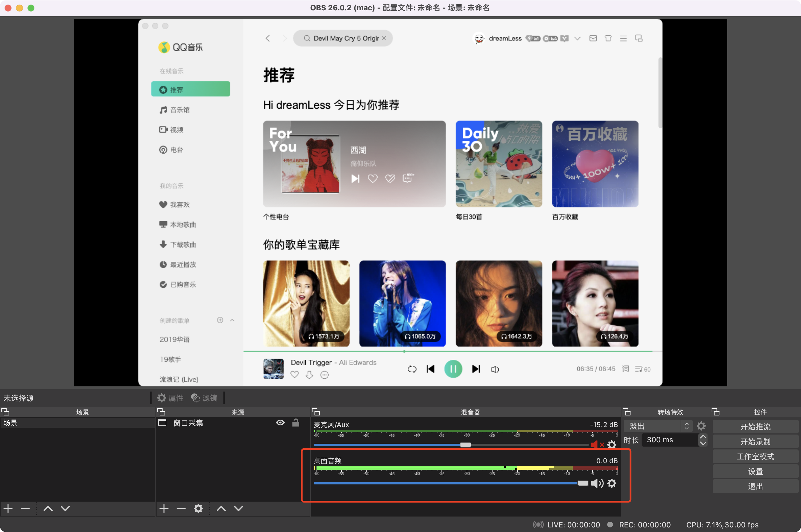
Task: Undock the 场景 panel via its dock icon
Action: coord(5,412)
